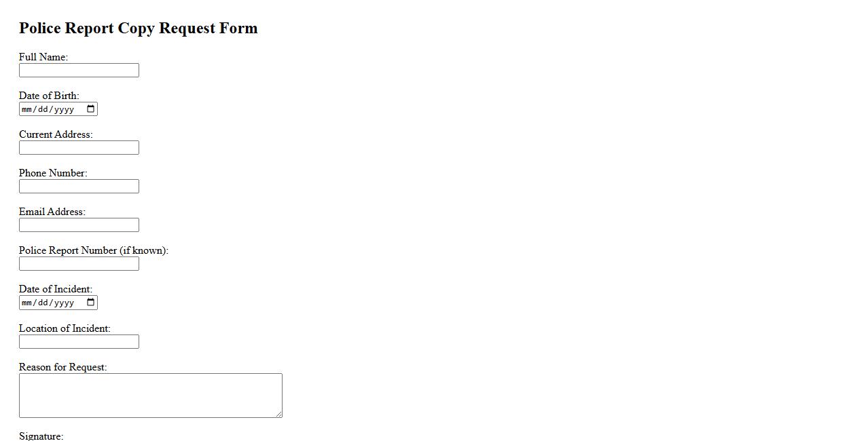Click into the Current Address input

pos(79,148)
